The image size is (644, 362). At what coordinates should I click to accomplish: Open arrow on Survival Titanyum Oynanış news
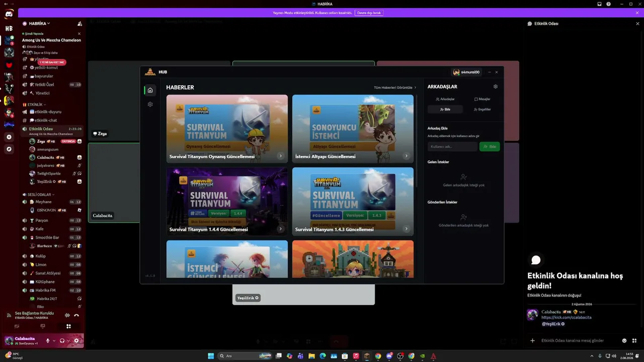point(281,156)
